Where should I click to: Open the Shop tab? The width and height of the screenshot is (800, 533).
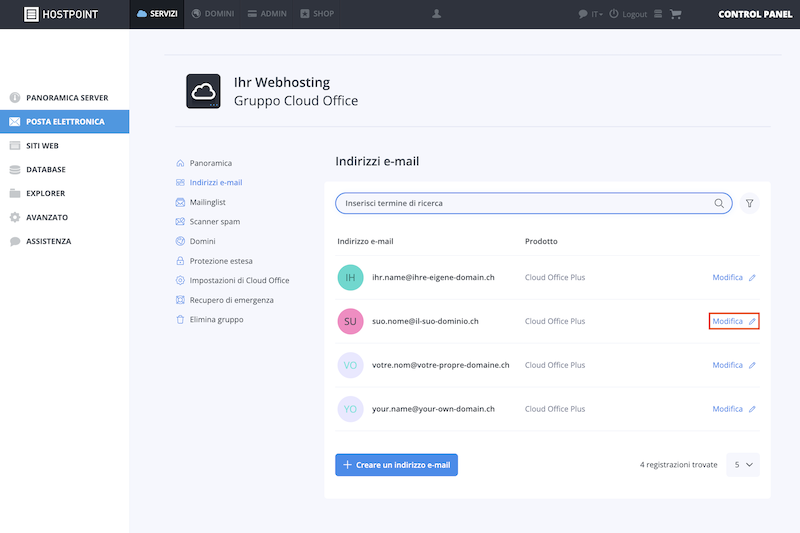(x=317, y=14)
